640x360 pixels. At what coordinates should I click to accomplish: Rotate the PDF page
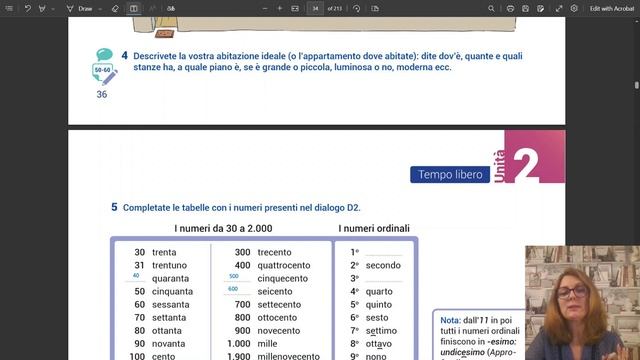(356, 8)
